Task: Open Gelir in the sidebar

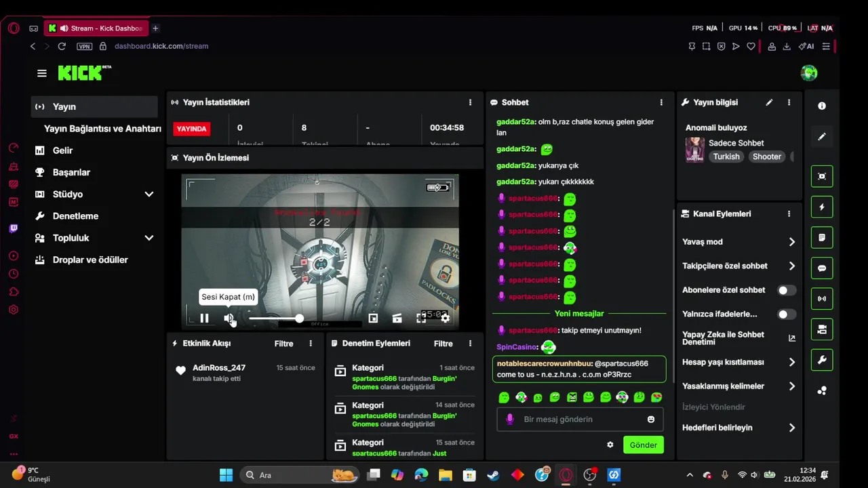Action: coord(62,150)
